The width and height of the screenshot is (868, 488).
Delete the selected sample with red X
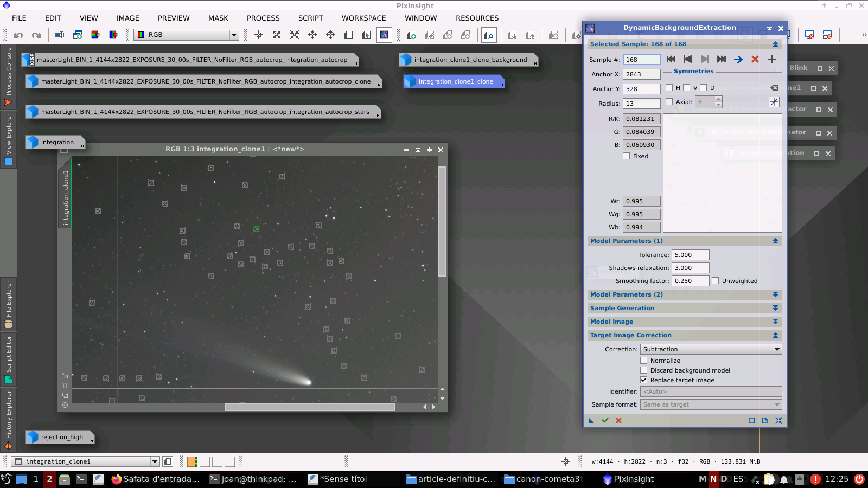point(755,59)
